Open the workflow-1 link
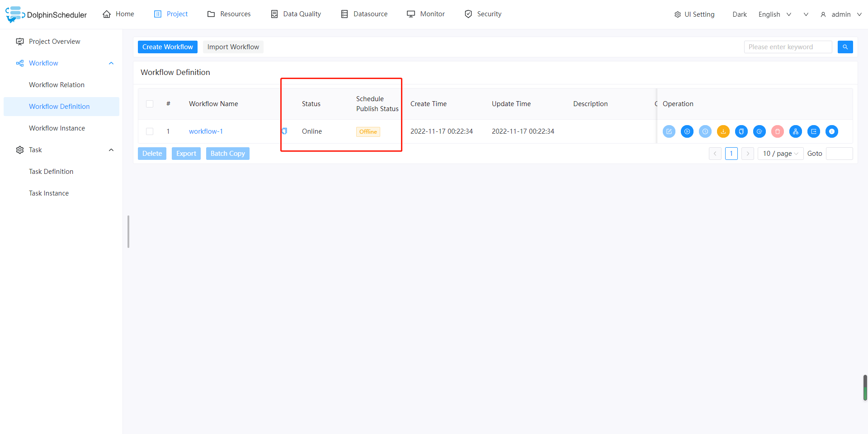 pyautogui.click(x=206, y=131)
